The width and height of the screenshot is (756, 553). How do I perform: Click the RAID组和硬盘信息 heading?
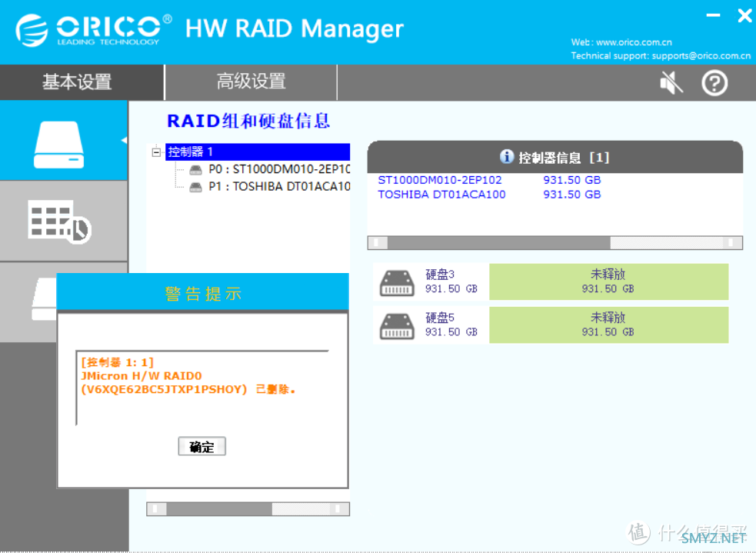coord(248,121)
